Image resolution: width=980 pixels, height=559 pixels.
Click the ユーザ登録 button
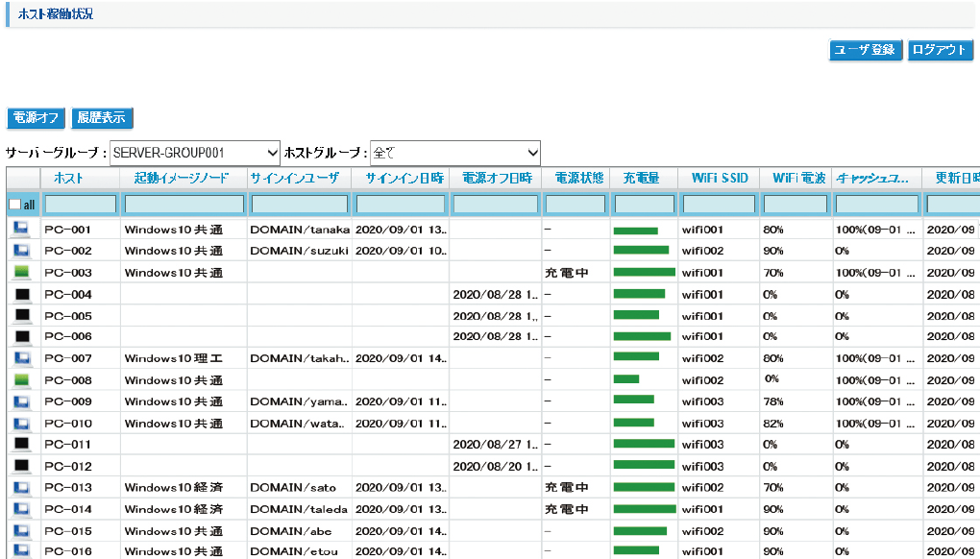point(866,50)
